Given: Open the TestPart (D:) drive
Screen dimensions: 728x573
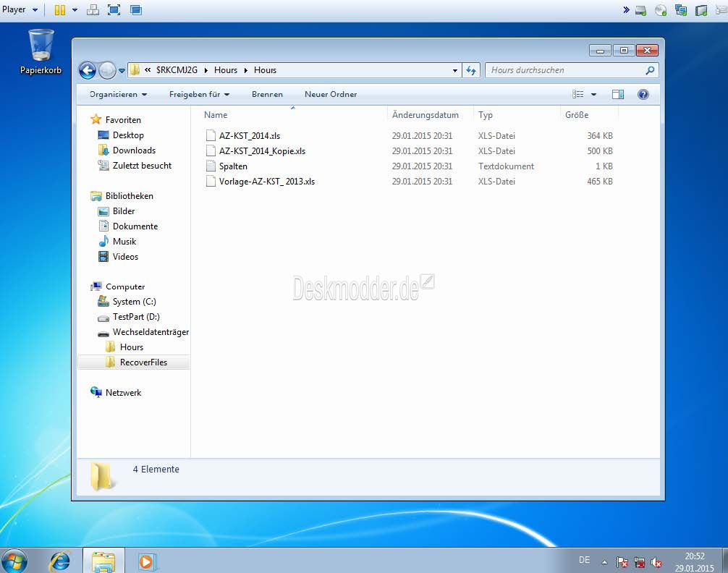Looking at the screenshot, I should coord(135,317).
